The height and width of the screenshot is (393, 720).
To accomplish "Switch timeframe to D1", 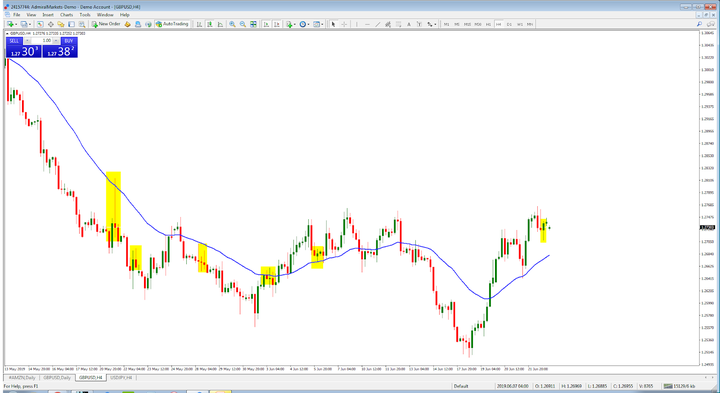I will point(509,24).
